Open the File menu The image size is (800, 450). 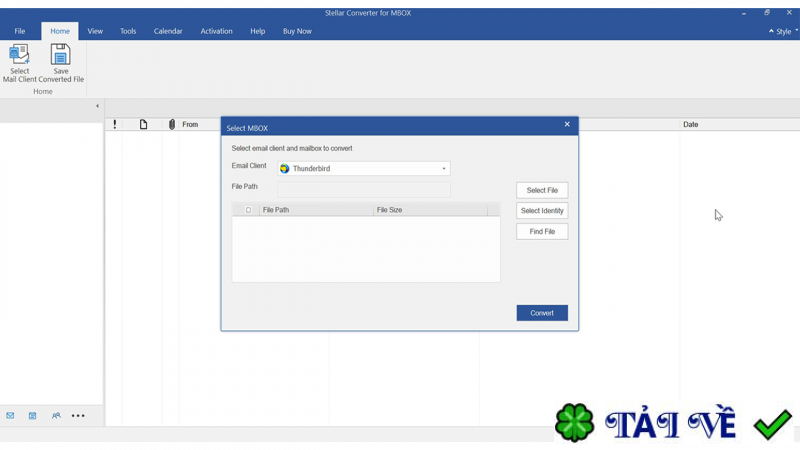pyautogui.click(x=19, y=31)
